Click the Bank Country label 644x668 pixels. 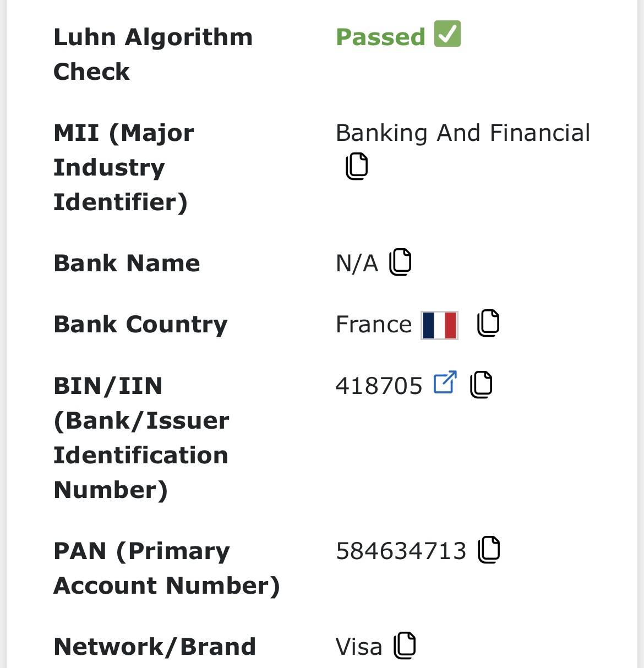pyautogui.click(x=140, y=324)
